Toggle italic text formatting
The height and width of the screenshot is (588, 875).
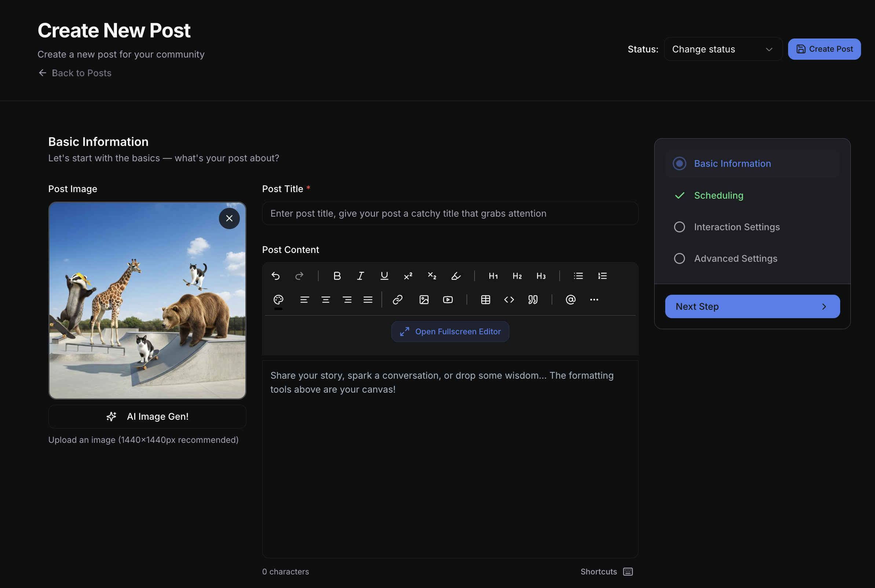pyautogui.click(x=360, y=276)
